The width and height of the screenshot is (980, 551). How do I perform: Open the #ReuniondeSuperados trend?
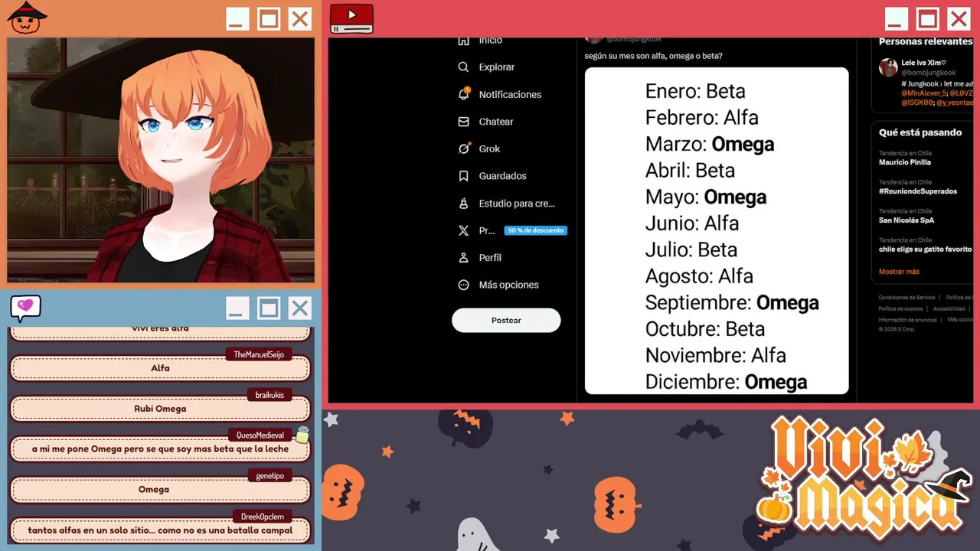pos(918,191)
